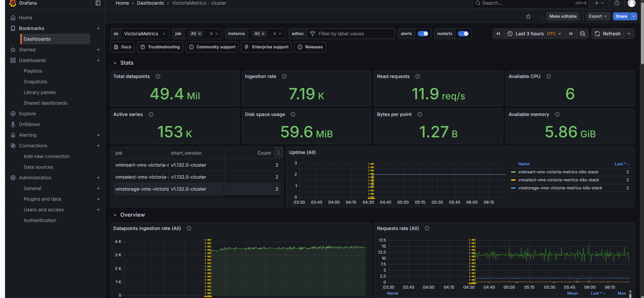Star this dashboard using the star icon
This screenshot has width=644, height=298.
coord(528,16)
